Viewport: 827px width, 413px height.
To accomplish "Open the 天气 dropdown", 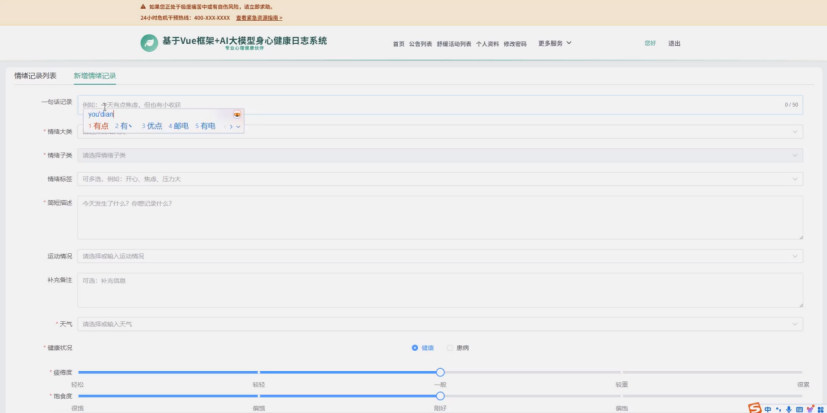I will click(440, 324).
